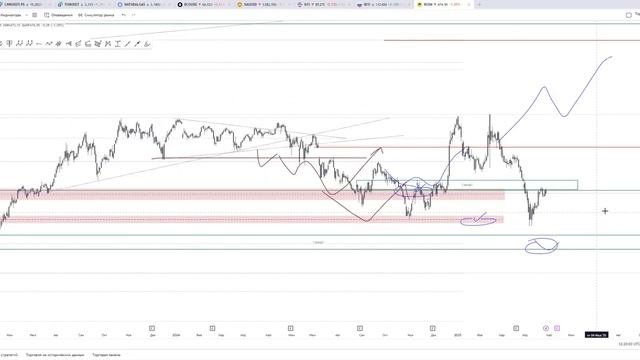The height and width of the screenshot is (360, 640).
Task: Open Торговля на исторических данных tab
Action: pos(55,355)
